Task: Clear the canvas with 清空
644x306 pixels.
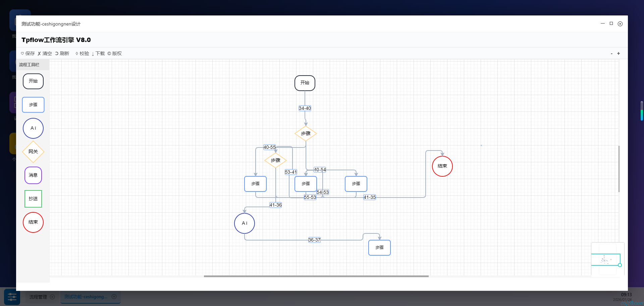Action: click(45, 53)
